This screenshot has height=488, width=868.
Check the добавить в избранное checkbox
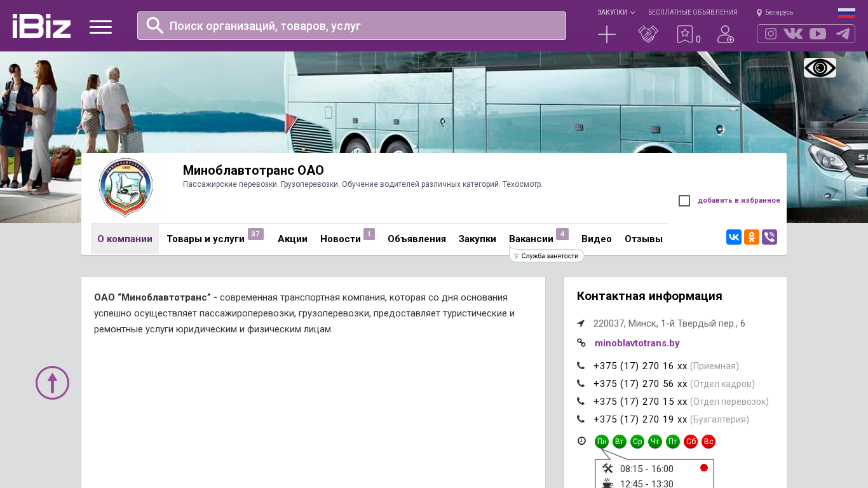684,201
